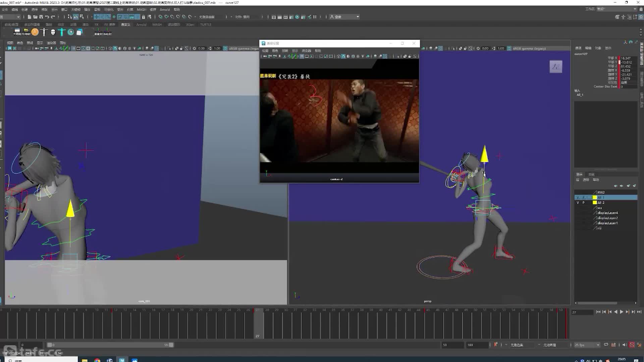The image size is (644, 362).
Task: Click the cyan T-pose figure shelf icon
Action: [x=62, y=32]
